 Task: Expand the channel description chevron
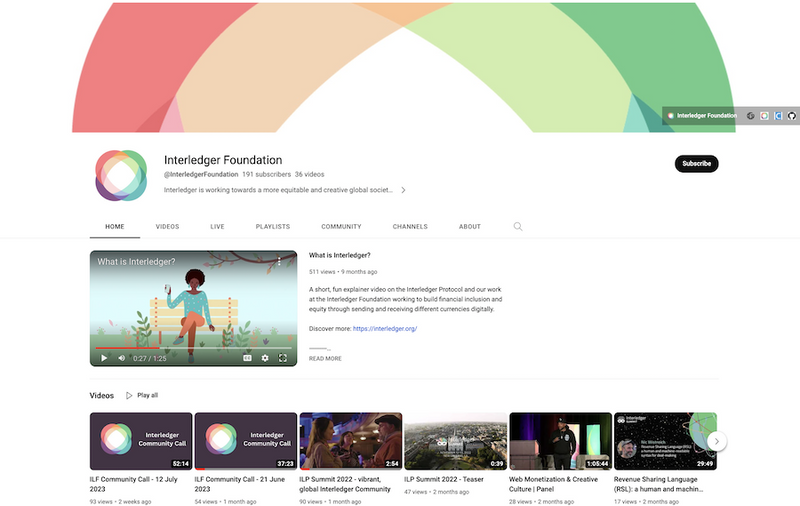pyautogui.click(x=403, y=190)
